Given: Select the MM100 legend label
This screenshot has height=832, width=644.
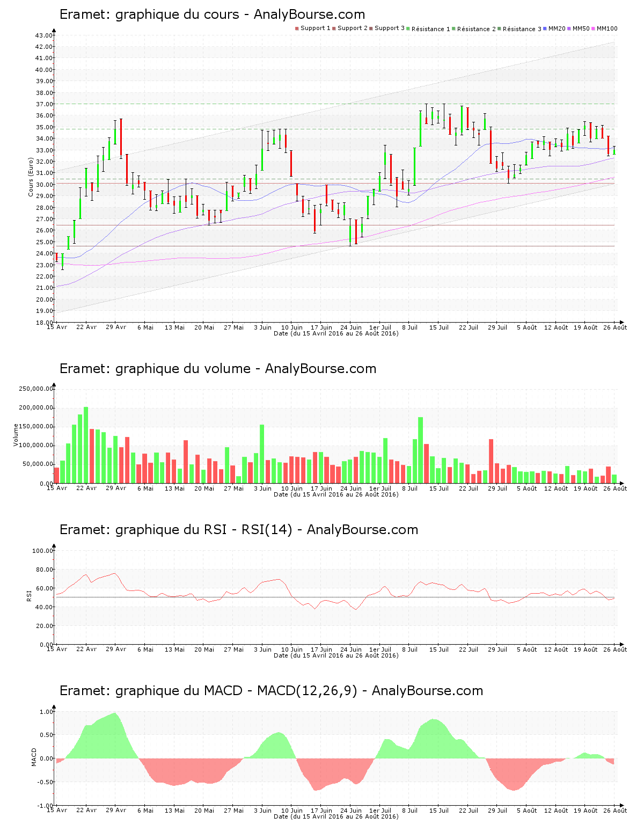Looking at the screenshot, I should [x=607, y=28].
